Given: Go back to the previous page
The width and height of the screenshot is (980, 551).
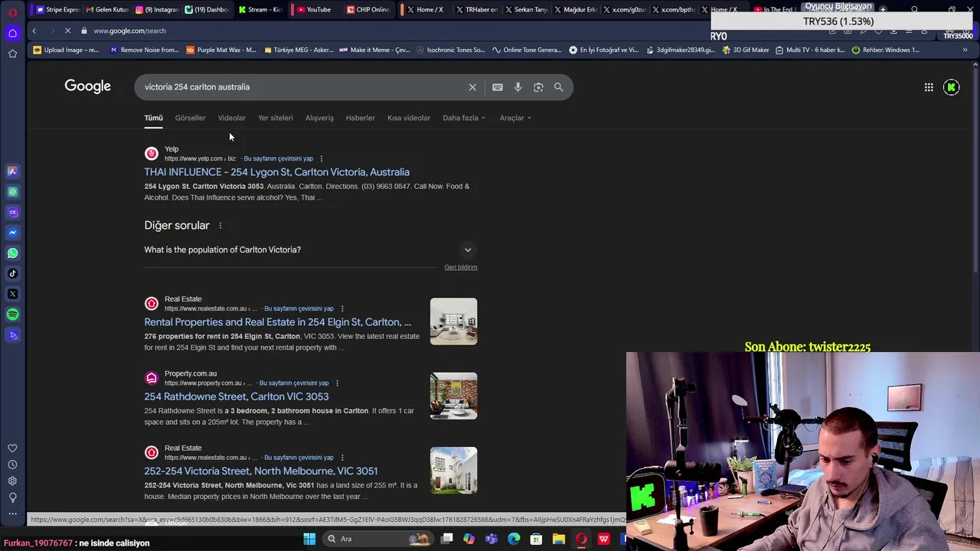Looking at the screenshot, I should point(34,31).
